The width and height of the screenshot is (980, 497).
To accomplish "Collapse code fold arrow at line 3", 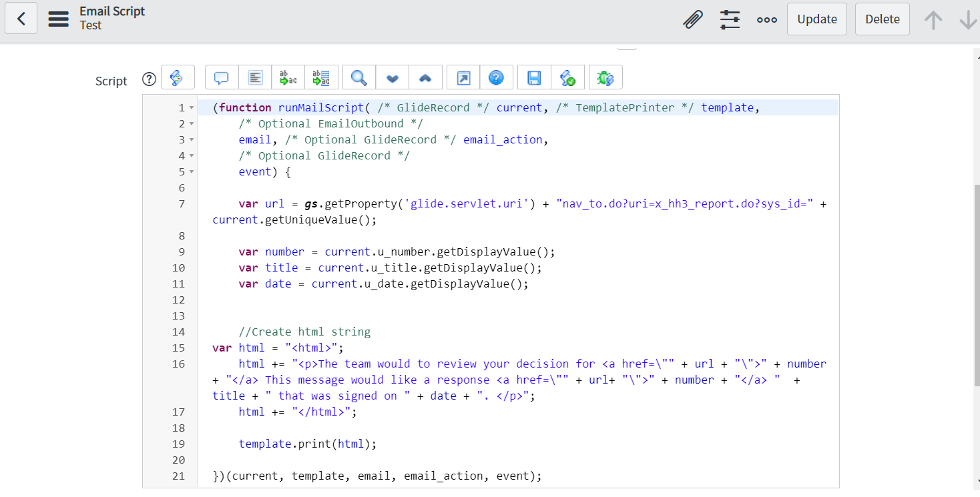I will point(192,140).
